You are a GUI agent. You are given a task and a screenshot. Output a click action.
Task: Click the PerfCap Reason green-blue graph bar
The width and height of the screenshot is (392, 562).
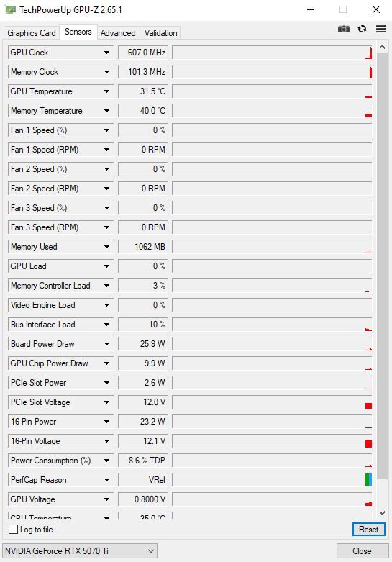[x=368, y=480]
